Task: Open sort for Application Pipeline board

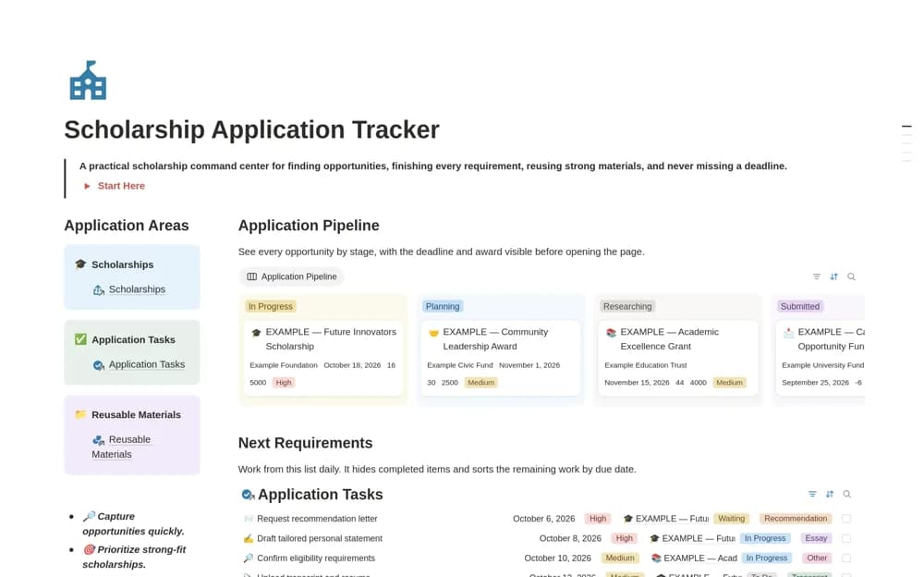Action: pyautogui.click(x=833, y=276)
